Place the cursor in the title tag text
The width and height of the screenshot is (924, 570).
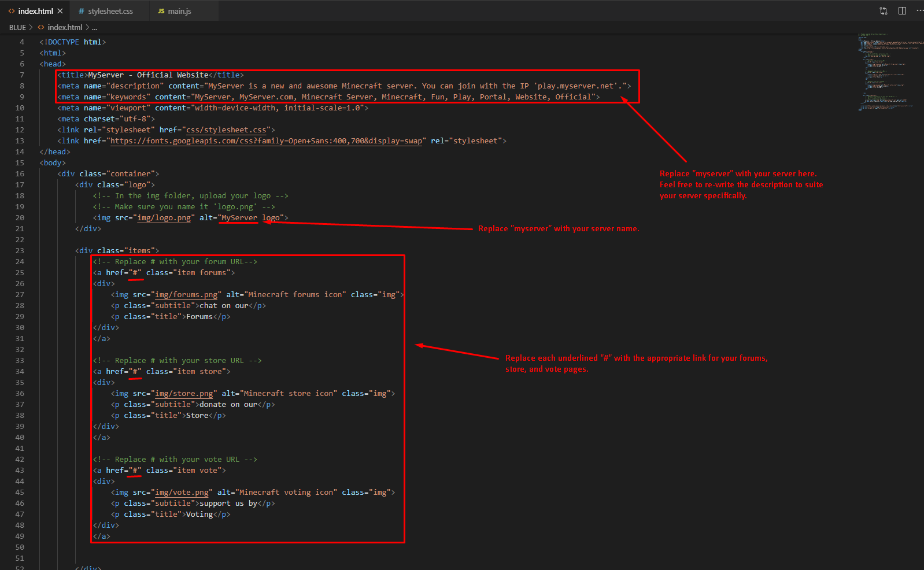[148, 75]
